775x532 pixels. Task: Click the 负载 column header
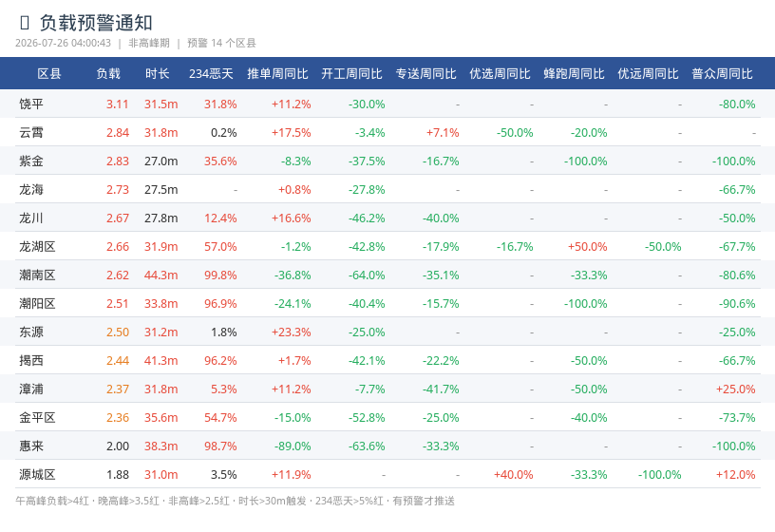coord(108,74)
